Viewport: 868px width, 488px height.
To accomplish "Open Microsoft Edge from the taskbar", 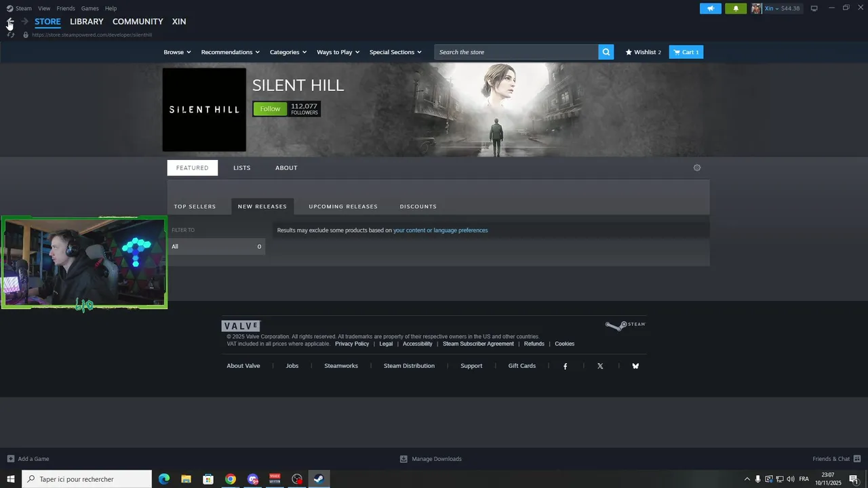I will click(x=164, y=479).
